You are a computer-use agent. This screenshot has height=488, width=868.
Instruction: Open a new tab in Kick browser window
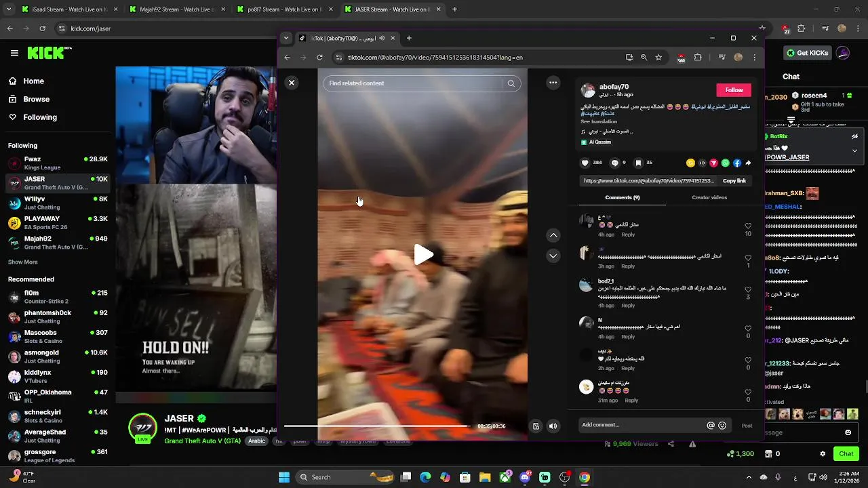point(454,9)
